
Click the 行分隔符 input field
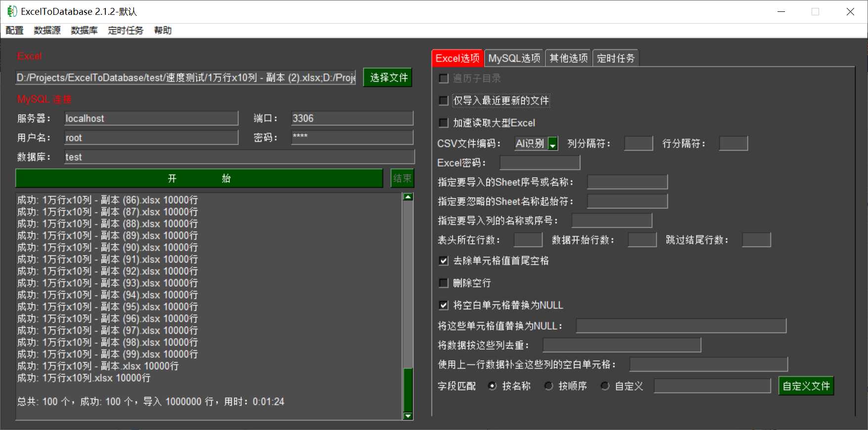733,144
